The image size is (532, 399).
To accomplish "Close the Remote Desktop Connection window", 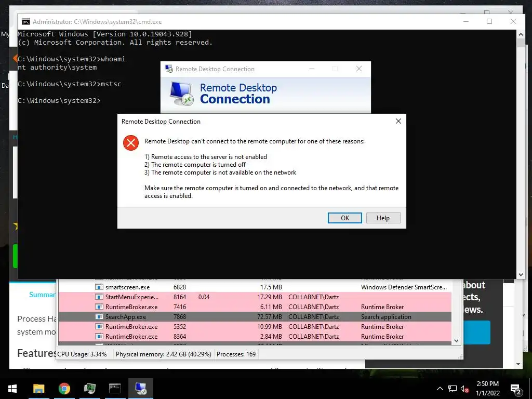I will tap(359, 69).
